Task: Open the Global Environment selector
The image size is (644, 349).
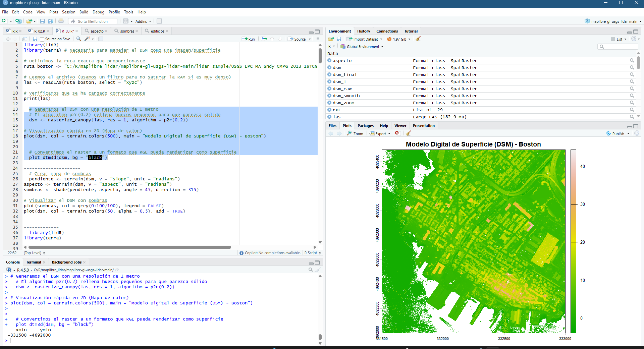Action: (362, 47)
